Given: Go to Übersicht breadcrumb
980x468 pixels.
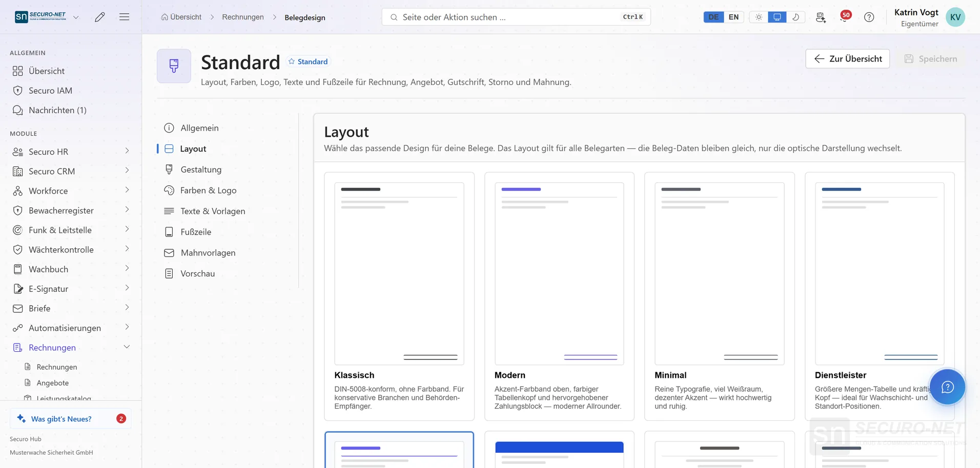Looking at the screenshot, I should pyautogui.click(x=181, y=17).
